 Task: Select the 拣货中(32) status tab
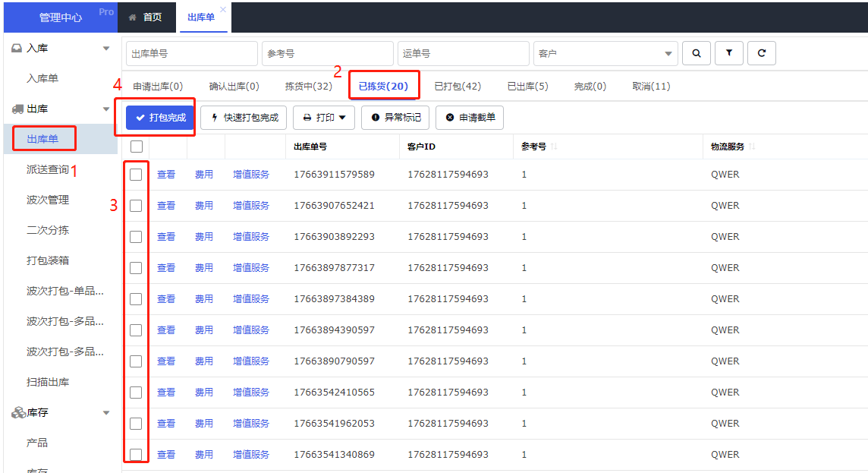coord(308,87)
